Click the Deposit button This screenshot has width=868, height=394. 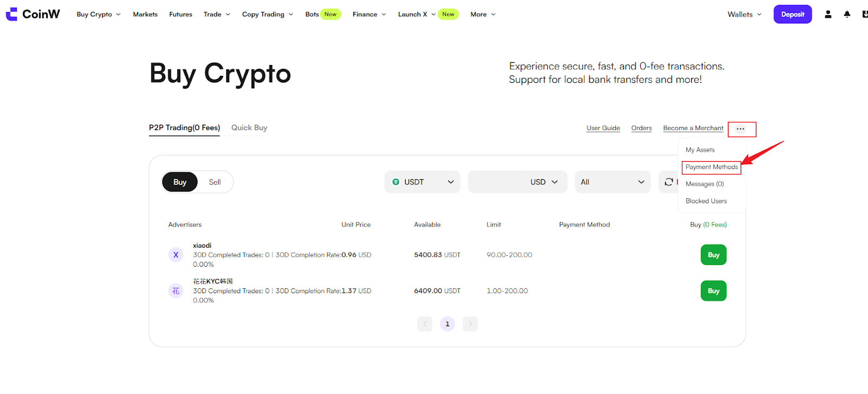(x=793, y=14)
